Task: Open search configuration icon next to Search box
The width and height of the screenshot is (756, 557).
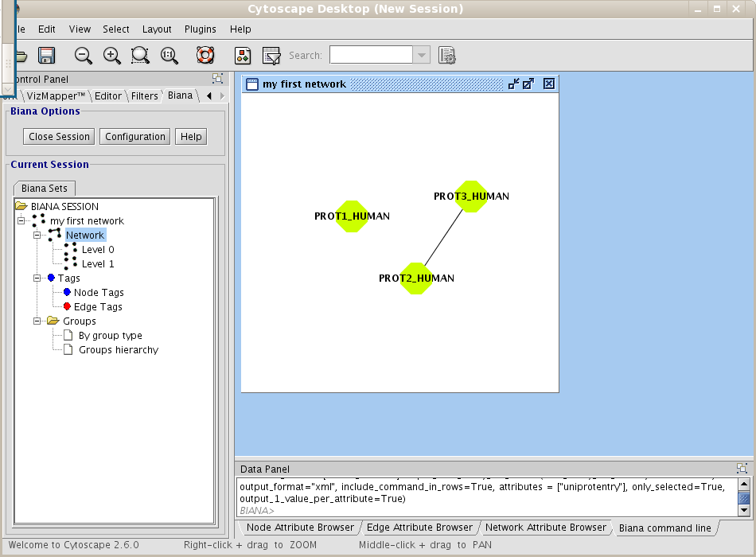Action: [x=447, y=56]
